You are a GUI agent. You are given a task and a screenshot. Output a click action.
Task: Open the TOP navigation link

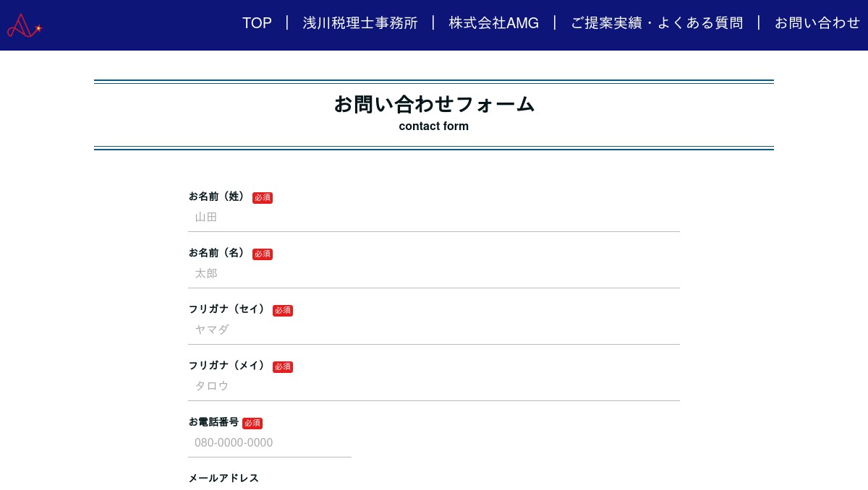(257, 23)
